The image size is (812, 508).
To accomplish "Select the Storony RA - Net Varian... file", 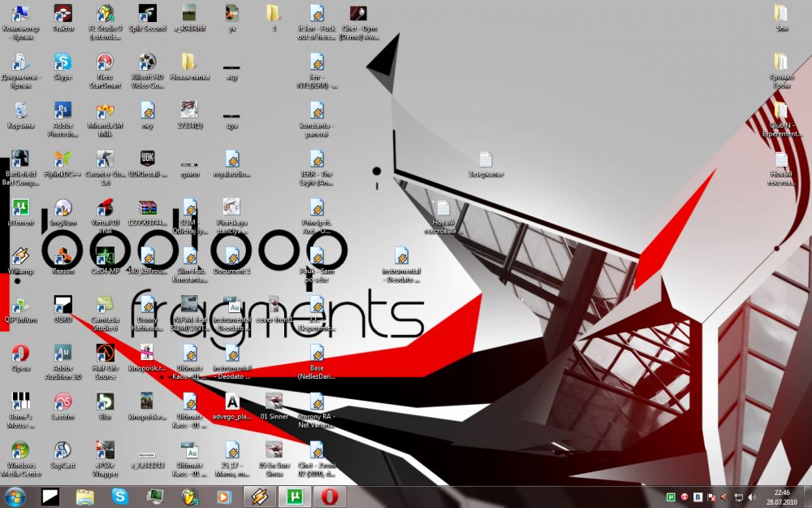I will [x=317, y=410].
